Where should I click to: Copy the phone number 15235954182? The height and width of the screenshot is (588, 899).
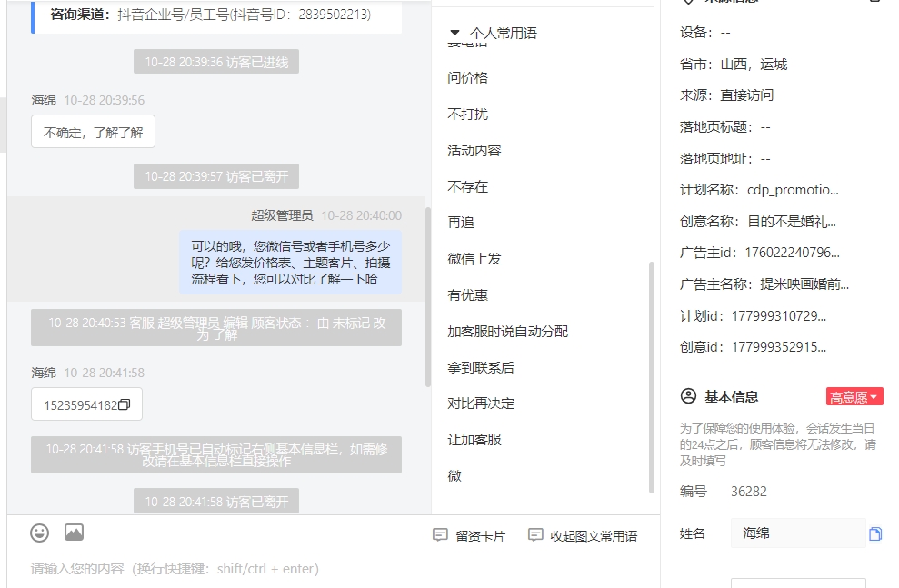point(125,404)
